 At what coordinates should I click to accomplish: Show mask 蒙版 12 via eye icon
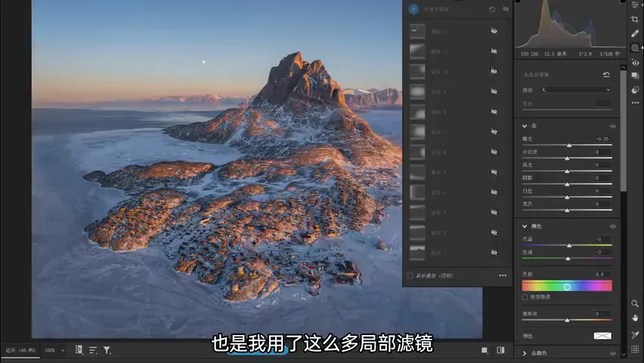click(x=494, y=31)
